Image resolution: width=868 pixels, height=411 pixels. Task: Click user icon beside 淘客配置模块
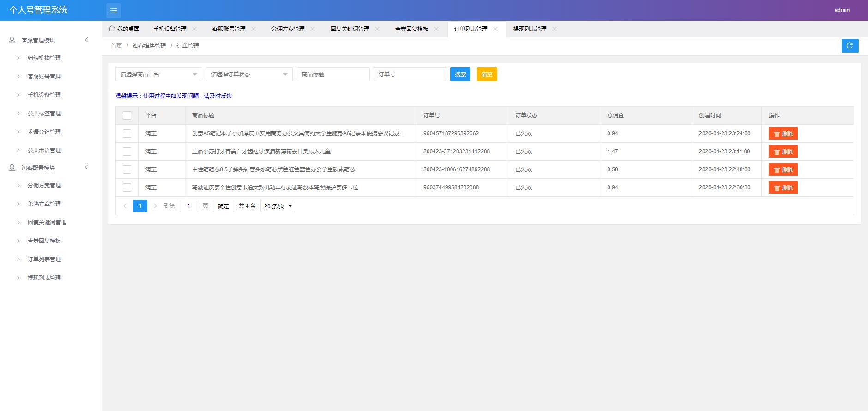pyautogui.click(x=12, y=168)
